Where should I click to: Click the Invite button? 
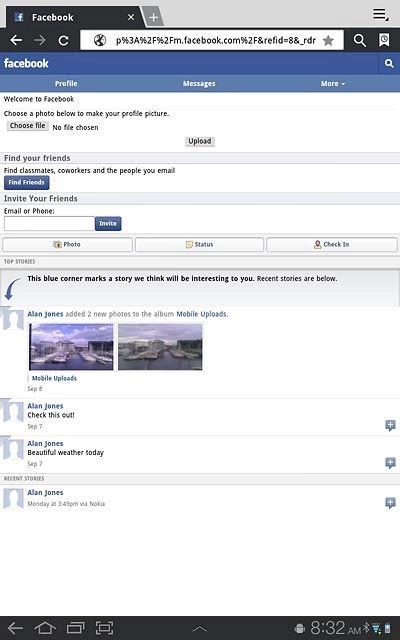[x=108, y=223]
